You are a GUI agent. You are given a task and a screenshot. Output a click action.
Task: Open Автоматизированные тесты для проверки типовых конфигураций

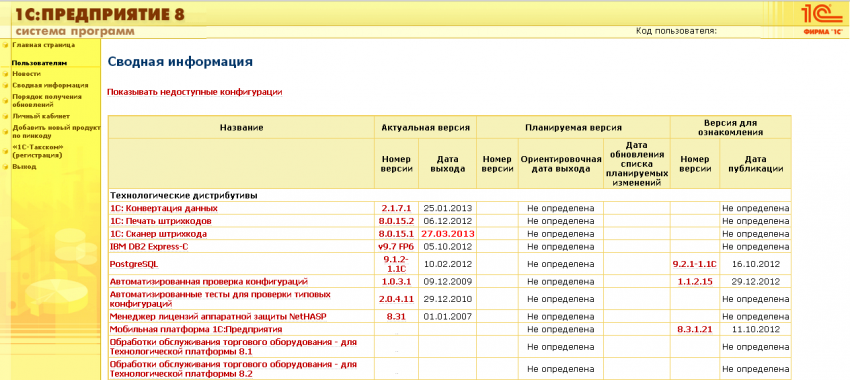tap(220, 299)
